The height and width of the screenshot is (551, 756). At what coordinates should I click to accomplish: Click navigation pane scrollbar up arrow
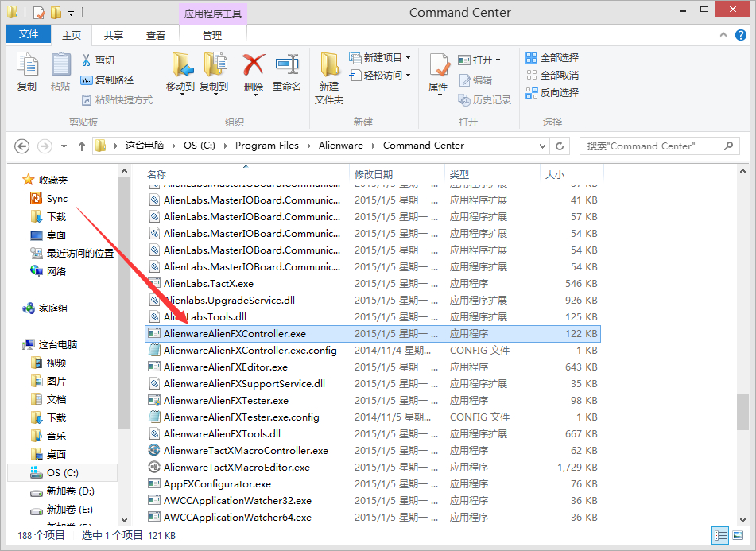[124, 171]
